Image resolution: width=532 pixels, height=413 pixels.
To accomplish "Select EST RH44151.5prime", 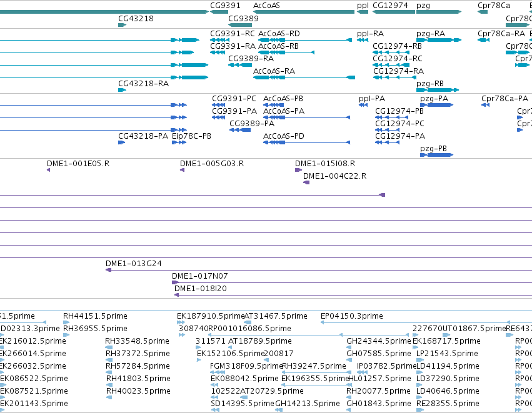I will pos(66,322).
